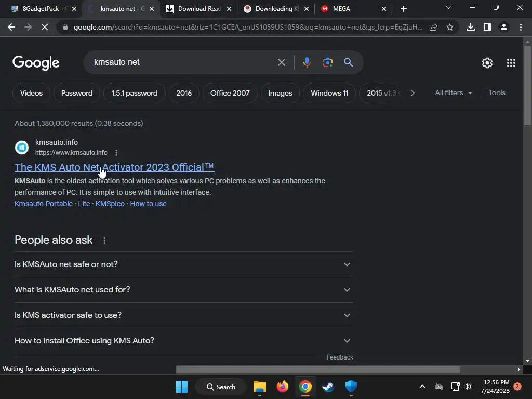
Task: Filter results by Videos
Action: [31, 93]
